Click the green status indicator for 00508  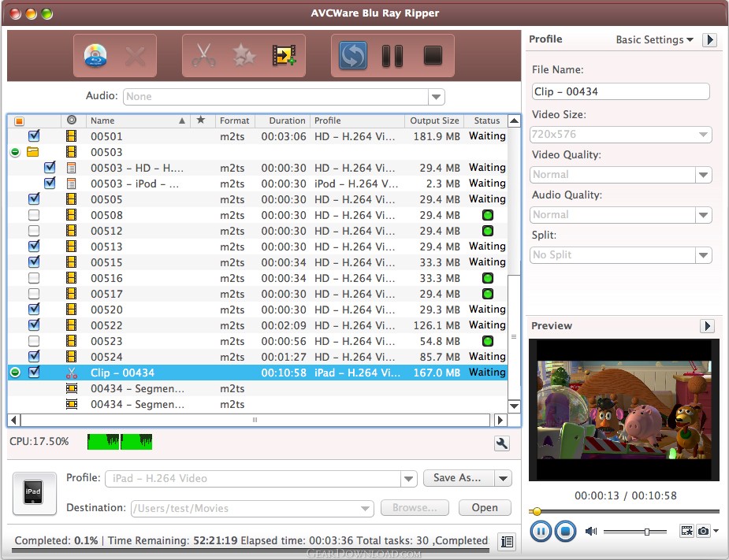487,215
